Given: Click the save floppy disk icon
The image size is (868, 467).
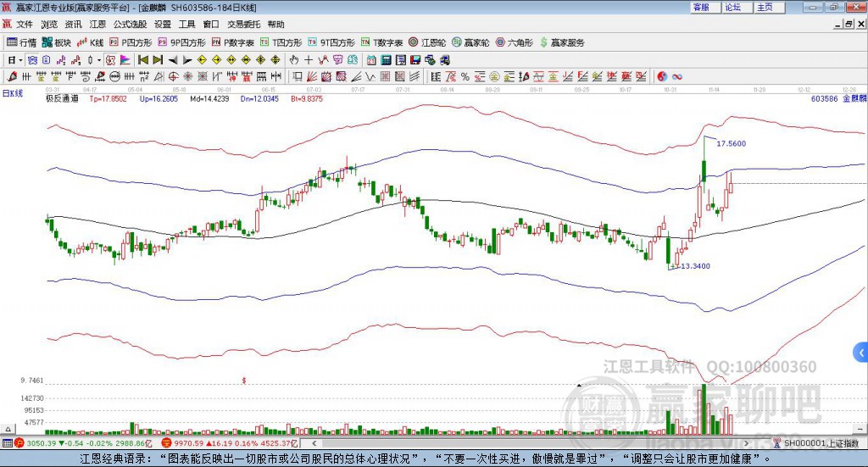Looking at the screenshot, I should pos(415,60).
